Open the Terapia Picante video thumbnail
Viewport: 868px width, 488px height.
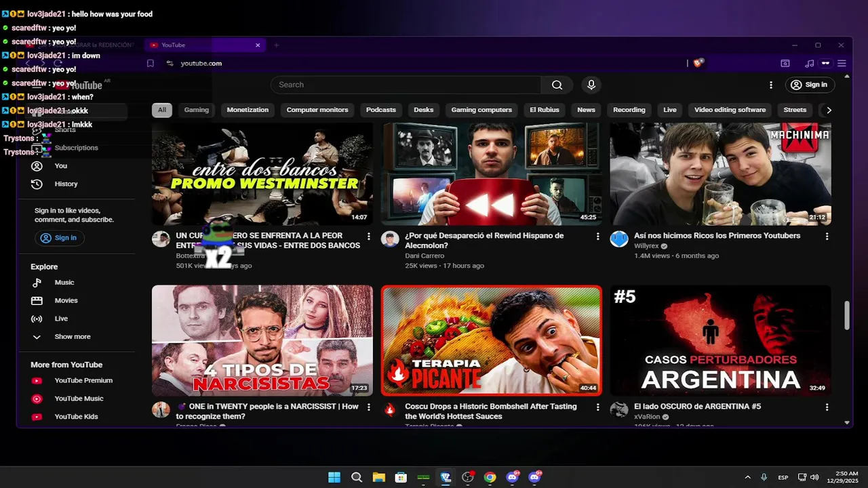[491, 340]
